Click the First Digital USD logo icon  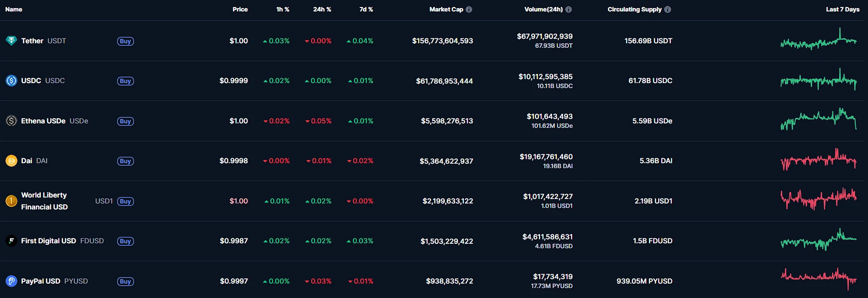click(x=11, y=241)
